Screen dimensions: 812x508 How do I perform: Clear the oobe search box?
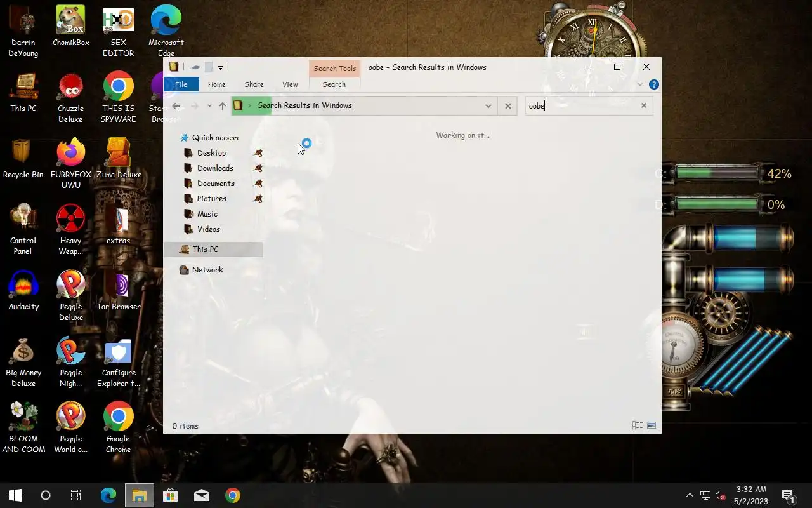644,106
